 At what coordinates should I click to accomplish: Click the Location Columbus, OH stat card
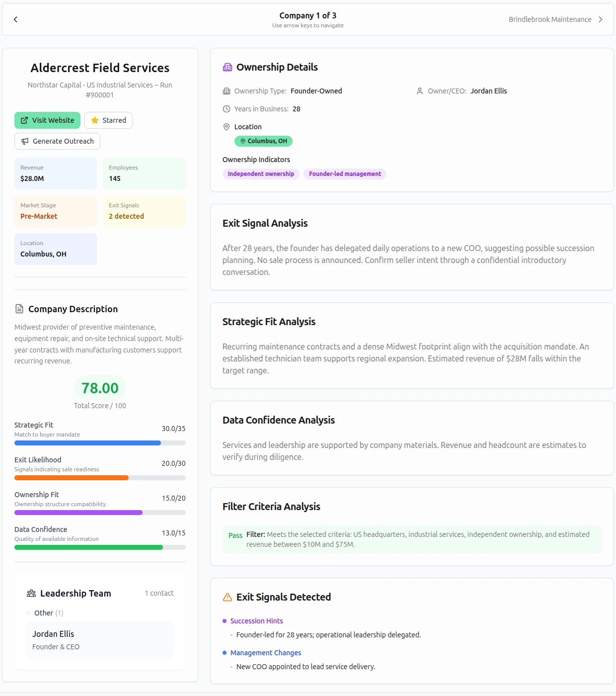coord(56,249)
